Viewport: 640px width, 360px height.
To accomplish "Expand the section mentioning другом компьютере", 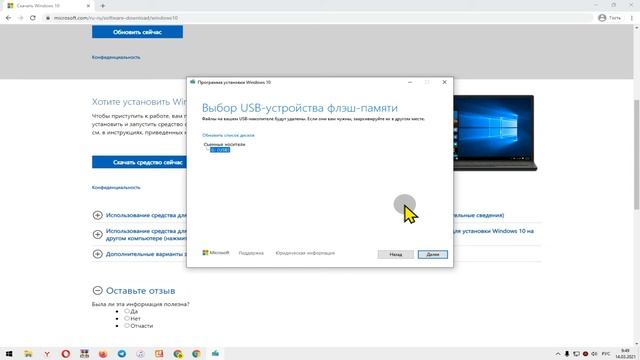I will (x=98, y=234).
